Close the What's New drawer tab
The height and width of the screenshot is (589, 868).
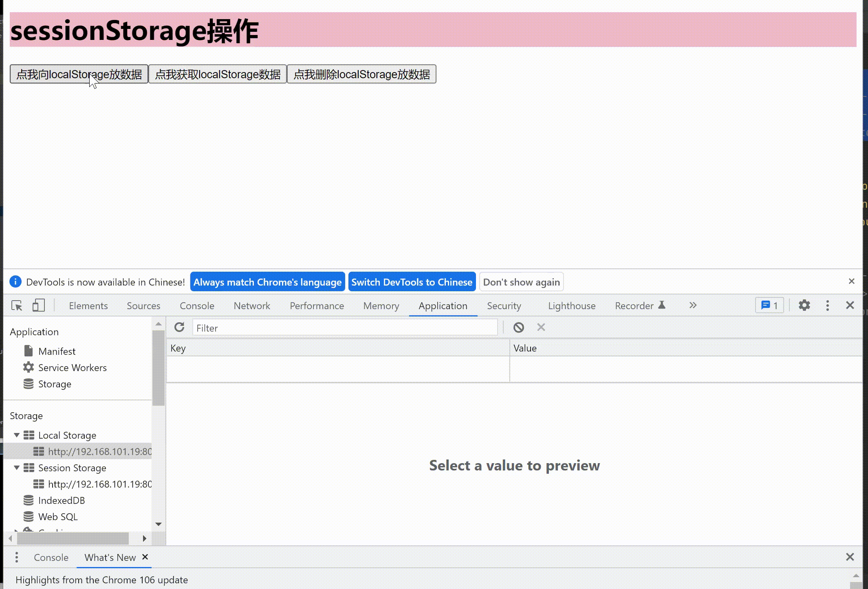pyautogui.click(x=145, y=557)
